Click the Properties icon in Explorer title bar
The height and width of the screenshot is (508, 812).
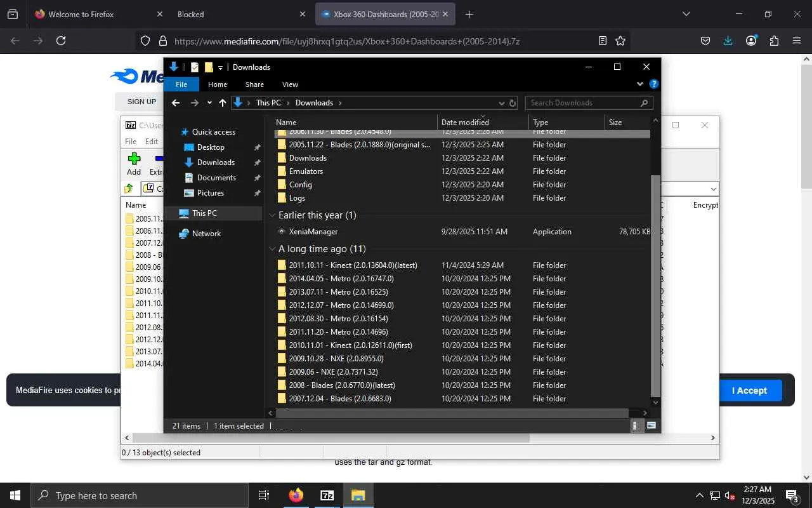tap(195, 67)
